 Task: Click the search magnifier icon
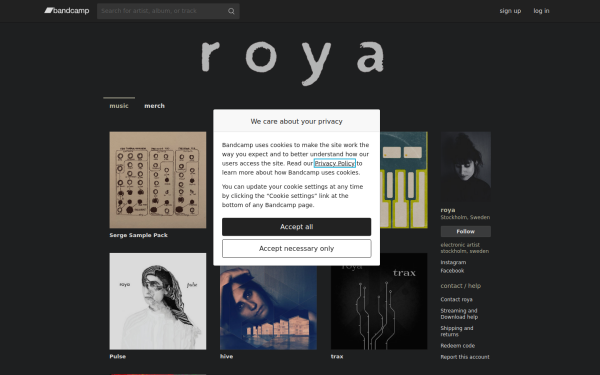click(x=231, y=11)
